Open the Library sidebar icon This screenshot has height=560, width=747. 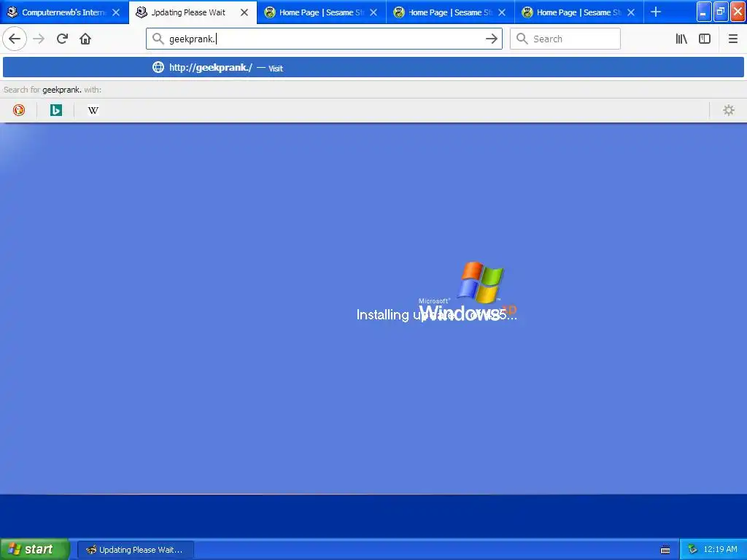coord(681,39)
